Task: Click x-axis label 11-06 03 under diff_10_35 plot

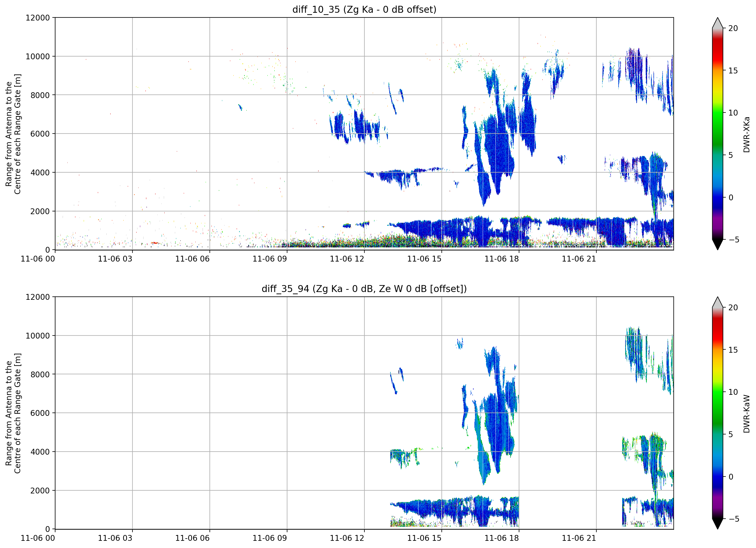Action: pos(115,259)
